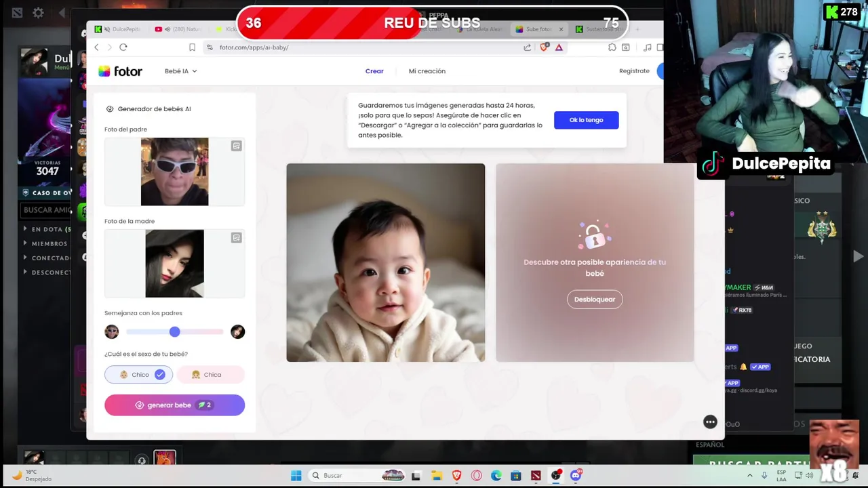Screen dimensions: 868x488
Task: Switch to the Mi creación tab
Action: coord(427,71)
